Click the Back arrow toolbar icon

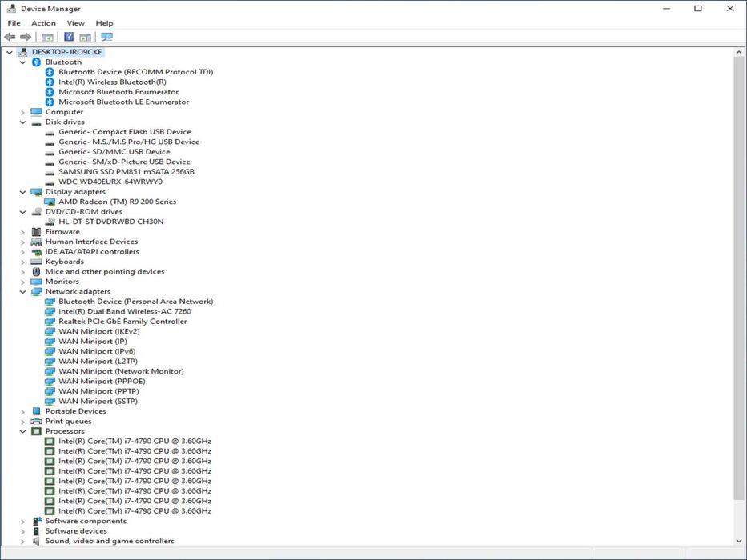point(10,37)
